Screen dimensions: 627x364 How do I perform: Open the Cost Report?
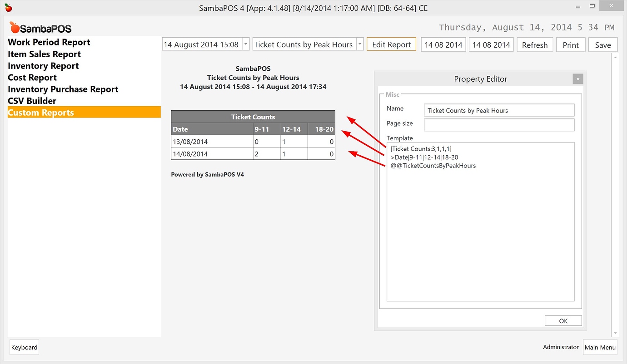pos(32,78)
